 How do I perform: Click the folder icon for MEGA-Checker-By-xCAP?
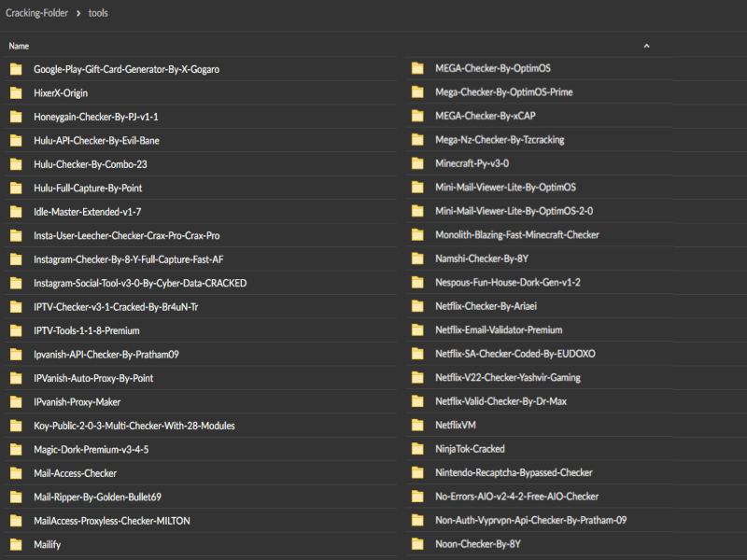pyautogui.click(x=417, y=116)
